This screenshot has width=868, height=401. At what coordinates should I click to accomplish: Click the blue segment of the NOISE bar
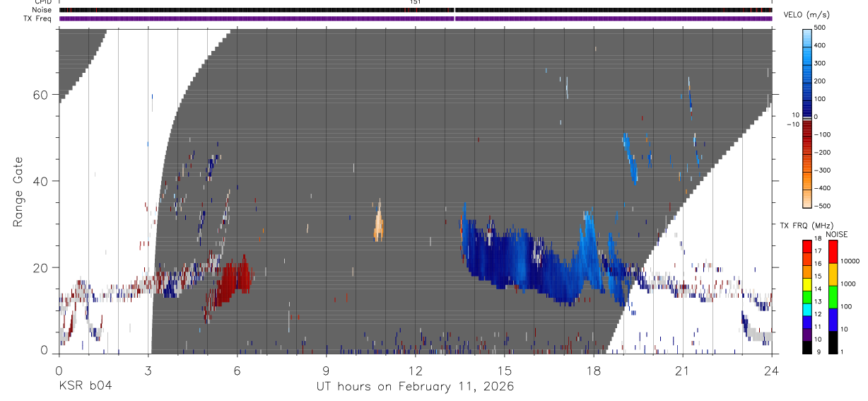[x=833, y=319]
